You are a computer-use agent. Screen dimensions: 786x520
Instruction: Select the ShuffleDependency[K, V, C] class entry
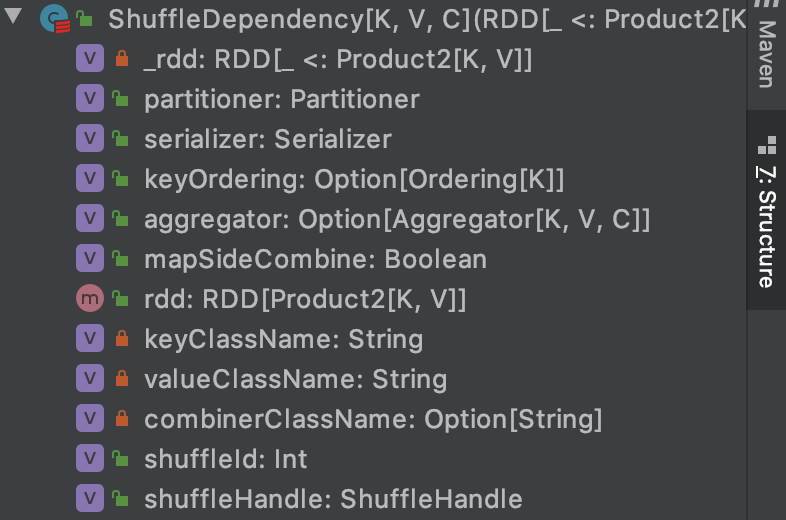point(427,19)
